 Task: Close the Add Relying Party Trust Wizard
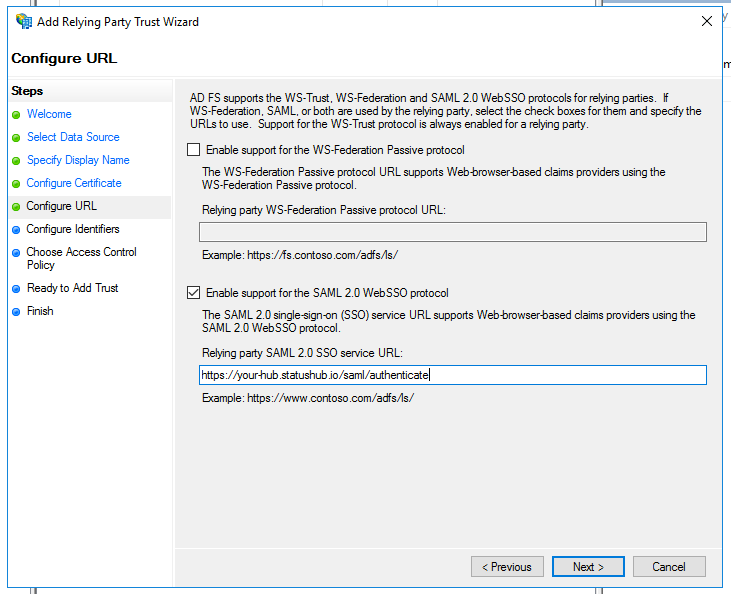(x=707, y=21)
